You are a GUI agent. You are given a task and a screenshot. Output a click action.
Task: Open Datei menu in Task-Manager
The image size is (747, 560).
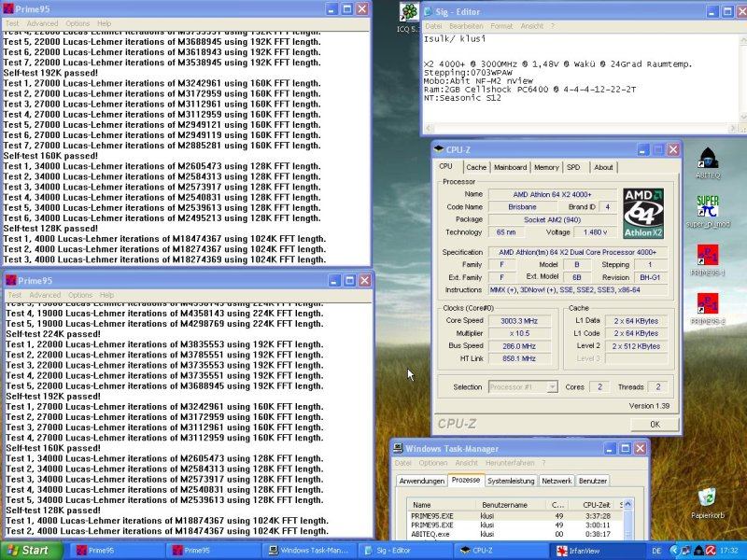click(403, 463)
